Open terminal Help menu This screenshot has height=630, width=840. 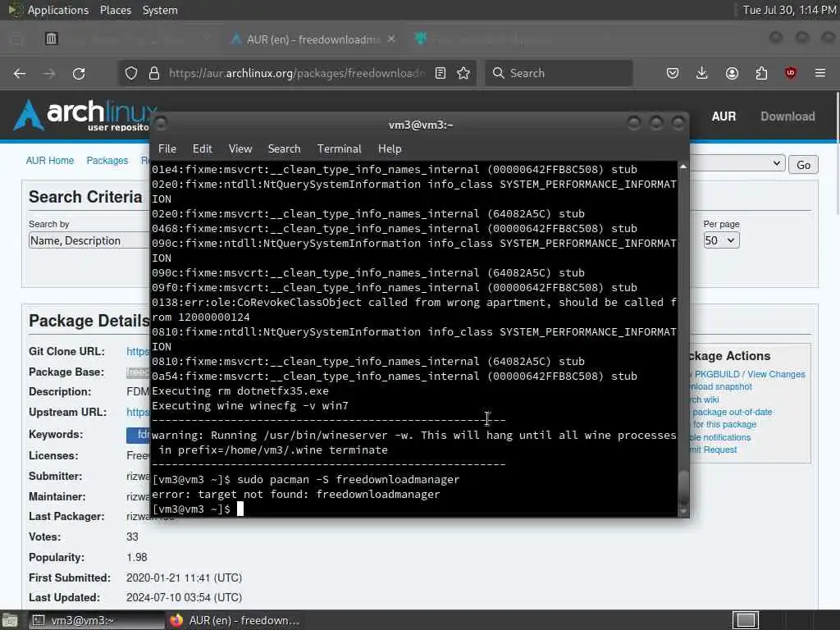390,149
